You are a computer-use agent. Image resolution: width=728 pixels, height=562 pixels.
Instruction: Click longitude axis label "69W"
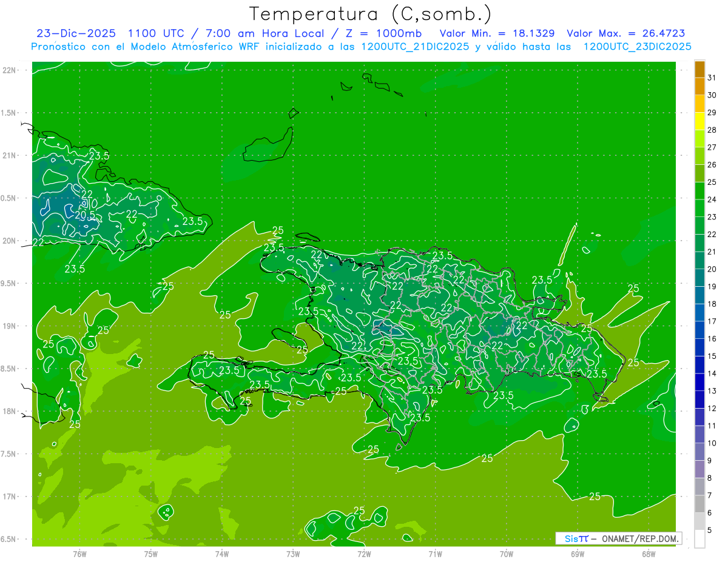[x=578, y=554]
